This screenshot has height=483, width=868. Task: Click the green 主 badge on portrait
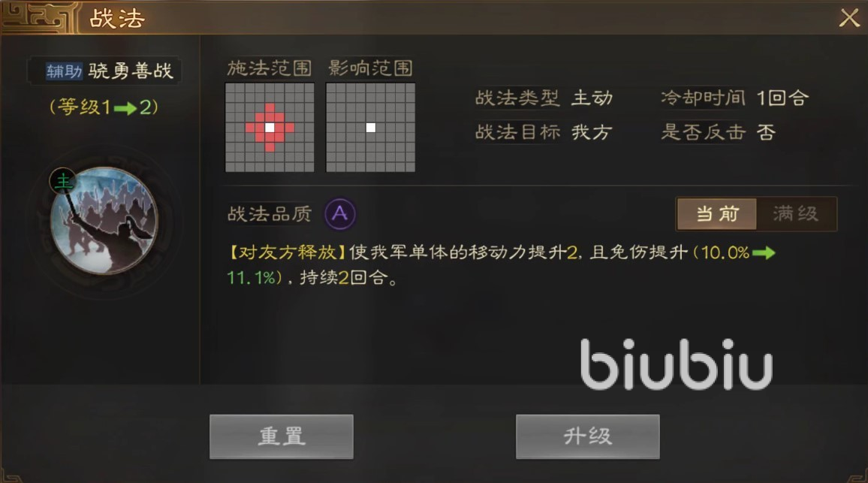[63, 181]
